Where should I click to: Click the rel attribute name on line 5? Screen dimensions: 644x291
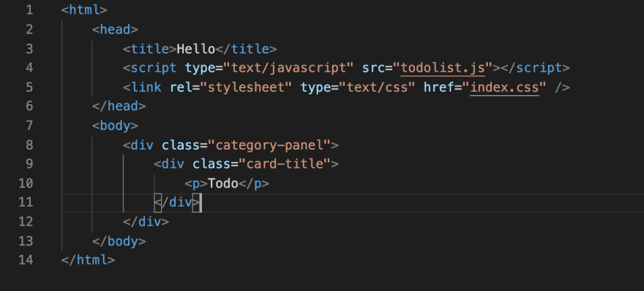click(x=181, y=87)
